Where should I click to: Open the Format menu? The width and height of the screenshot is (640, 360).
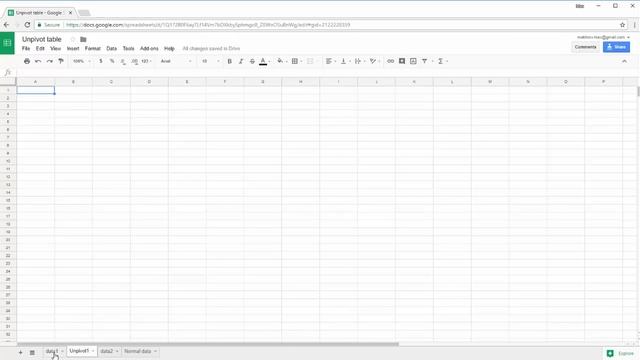(x=93, y=49)
